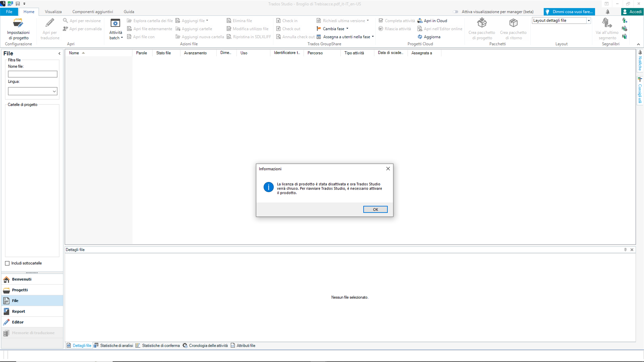
Task: Click Vai all'ultimo segmento icon
Action: click(x=607, y=23)
